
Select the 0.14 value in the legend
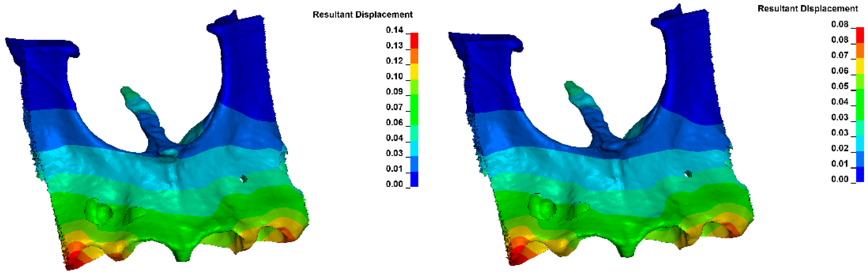[395, 30]
